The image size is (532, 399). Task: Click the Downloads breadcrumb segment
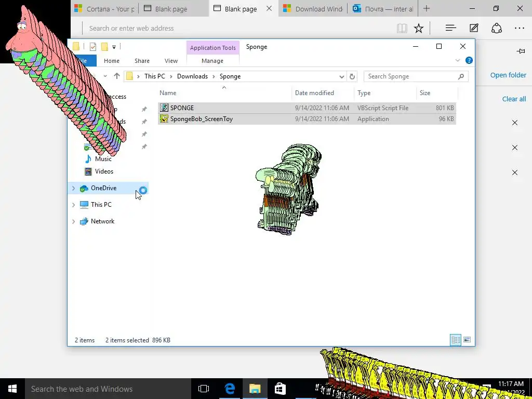coord(192,76)
